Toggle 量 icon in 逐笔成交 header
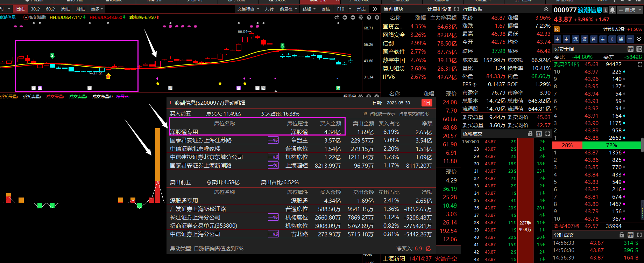Screen dimensions: 644x263 (539, 134)
